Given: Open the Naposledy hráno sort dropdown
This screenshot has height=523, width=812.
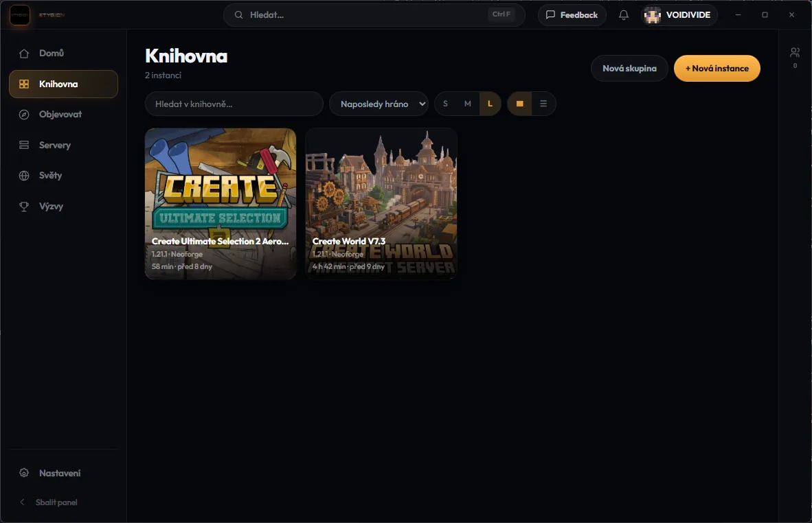Looking at the screenshot, I should click(x=379, y=104).
